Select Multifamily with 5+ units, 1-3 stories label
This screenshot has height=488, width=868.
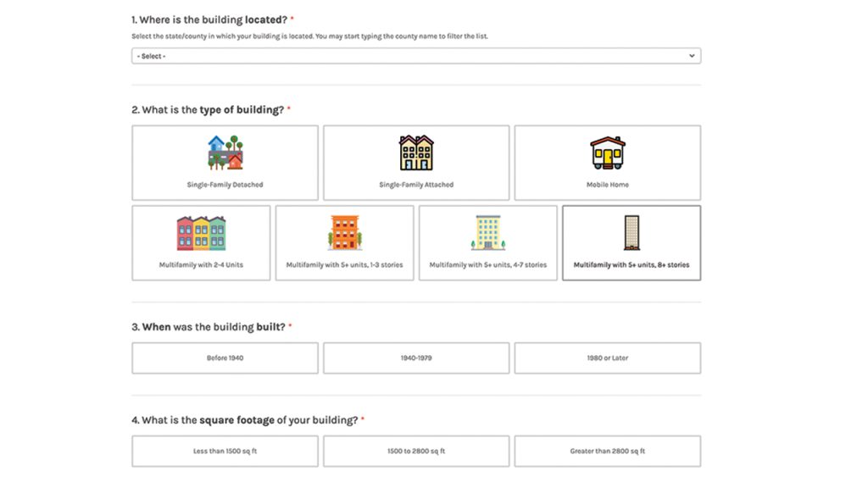pos(344,265)
